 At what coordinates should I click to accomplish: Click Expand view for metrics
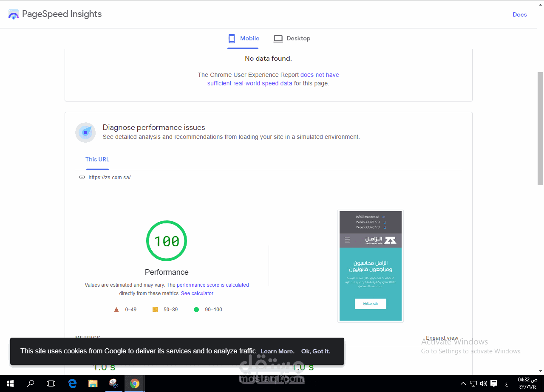[x=442, y=338]
